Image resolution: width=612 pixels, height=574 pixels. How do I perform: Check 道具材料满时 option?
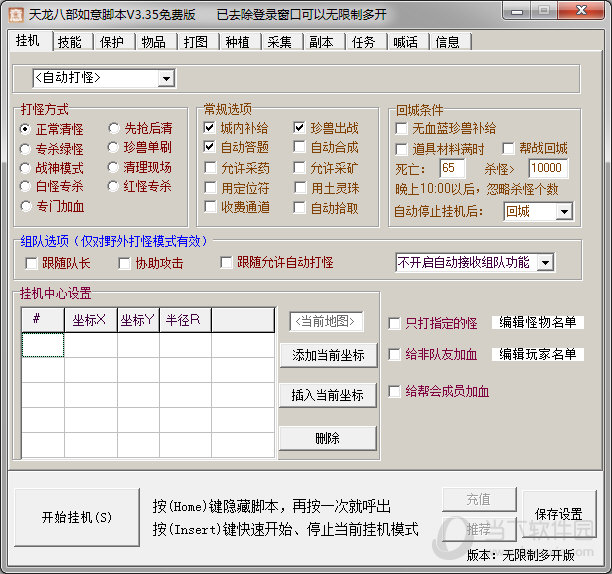402,149
